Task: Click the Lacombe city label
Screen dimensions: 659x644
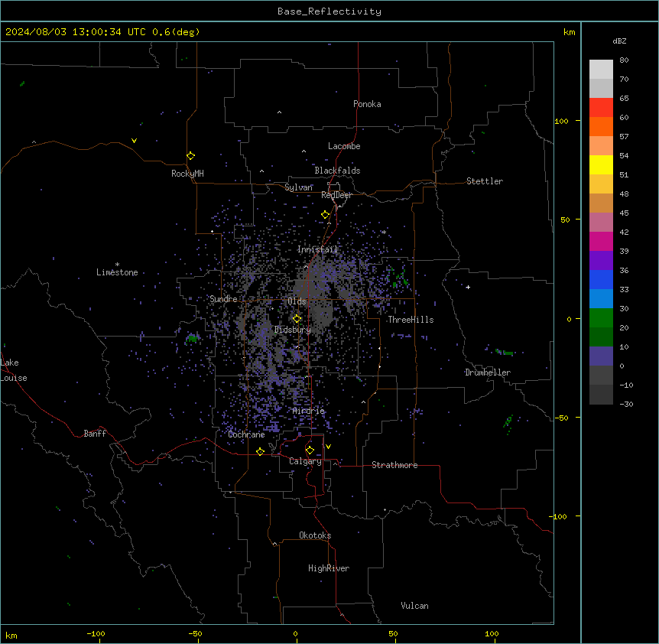Action: [x=344, y=146]
